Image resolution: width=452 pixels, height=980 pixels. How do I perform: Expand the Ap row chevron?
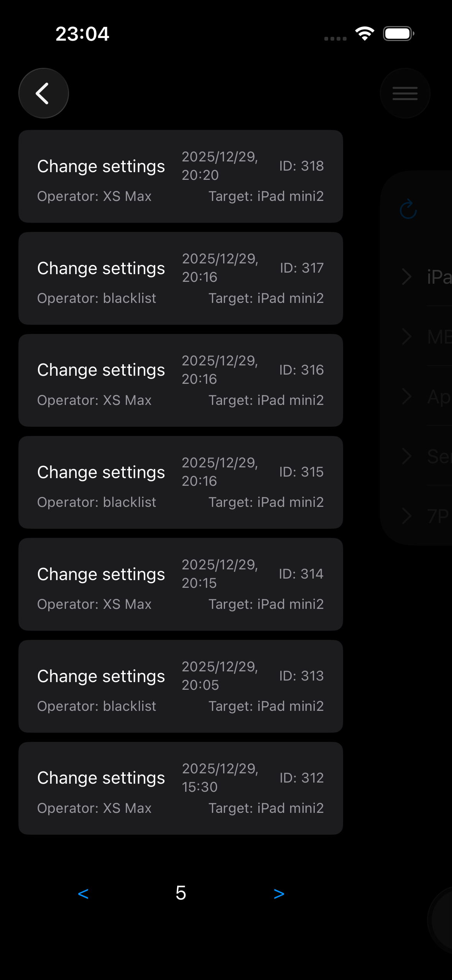[x=406, y=396]
